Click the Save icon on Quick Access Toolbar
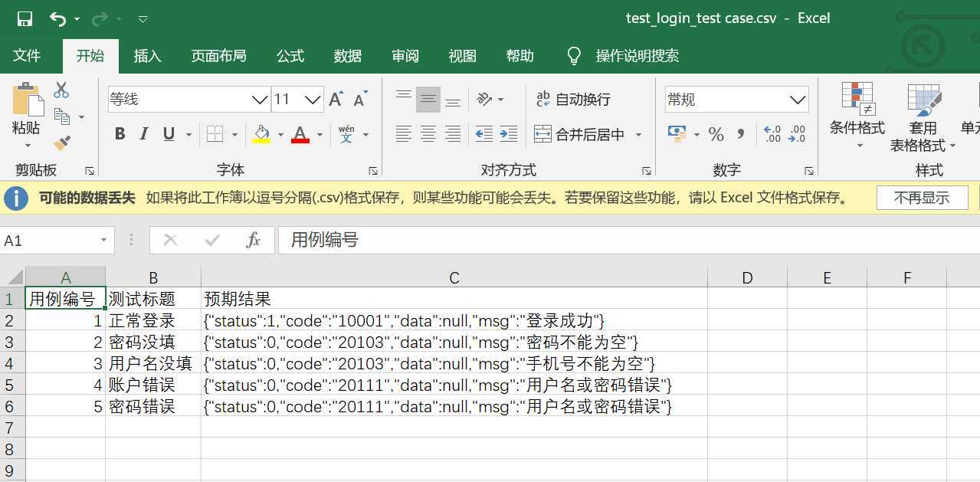The width and height of the screenshot is (980, 482). coord(26,17)
